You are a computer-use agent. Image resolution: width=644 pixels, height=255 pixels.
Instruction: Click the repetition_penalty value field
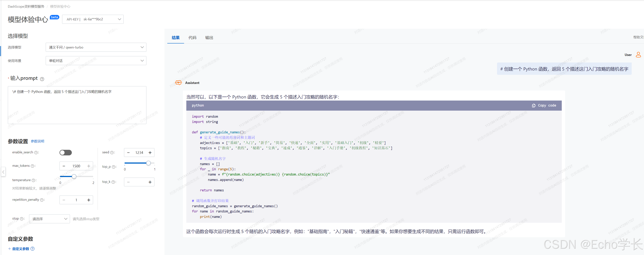pyautogui.click(x=76, y=200)
